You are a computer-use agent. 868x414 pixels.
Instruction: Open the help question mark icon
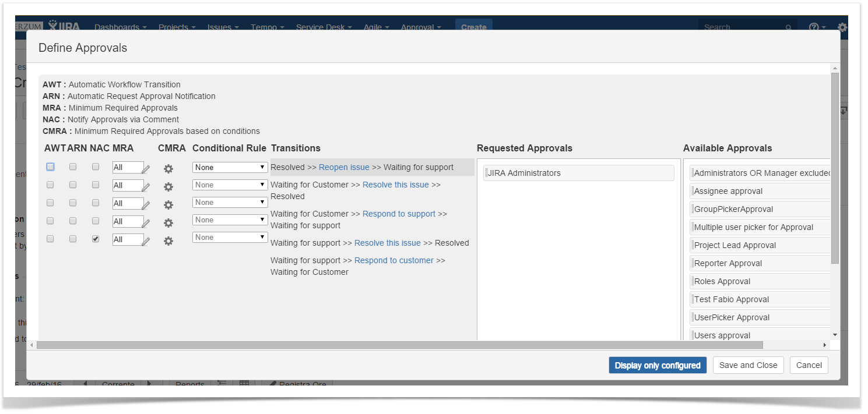point(813,27)
